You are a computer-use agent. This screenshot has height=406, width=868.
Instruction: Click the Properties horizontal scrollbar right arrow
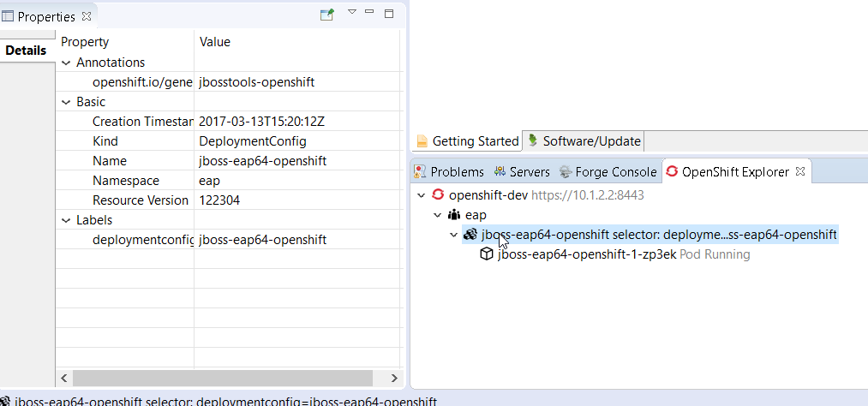pos(393,378)
